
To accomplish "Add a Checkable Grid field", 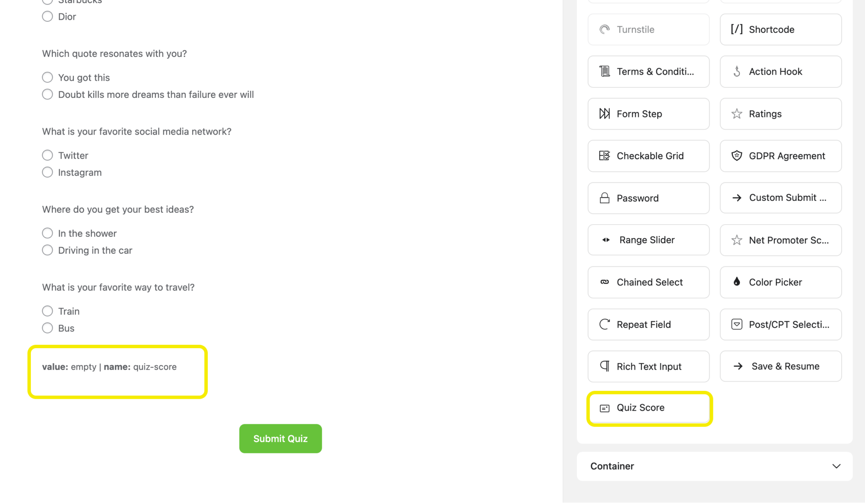I will coord(648,156).
